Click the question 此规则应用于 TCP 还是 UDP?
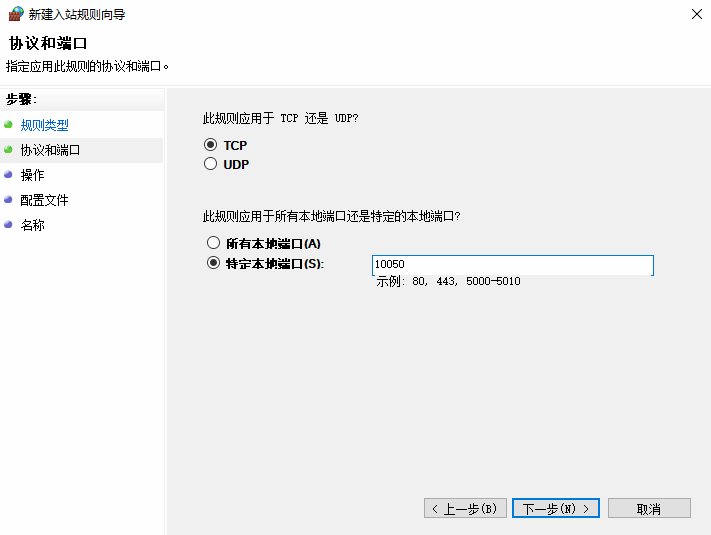 280,118
